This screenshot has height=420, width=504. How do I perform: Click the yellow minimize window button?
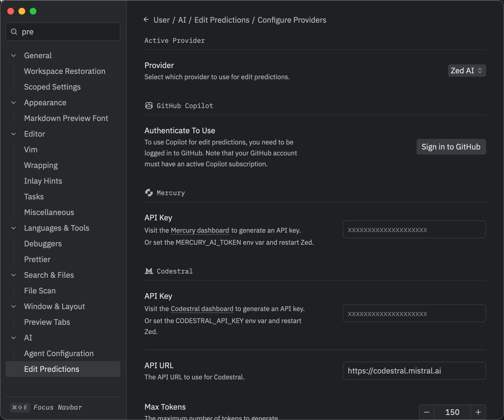point(22,11)
